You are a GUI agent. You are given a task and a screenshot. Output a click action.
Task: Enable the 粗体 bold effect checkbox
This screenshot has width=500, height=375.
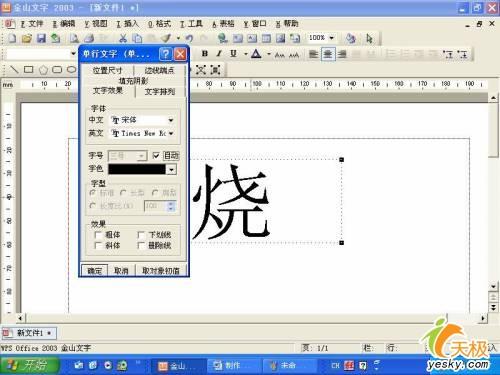tap(98, 235)
